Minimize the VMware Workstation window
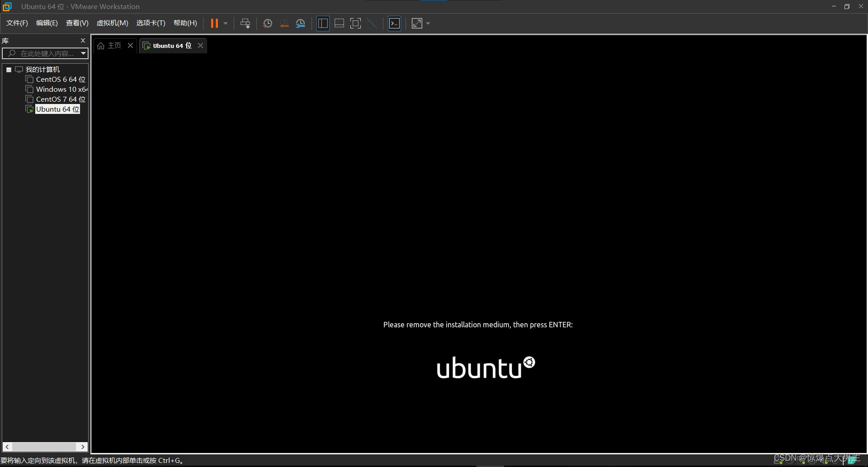 tap(834, 6)
